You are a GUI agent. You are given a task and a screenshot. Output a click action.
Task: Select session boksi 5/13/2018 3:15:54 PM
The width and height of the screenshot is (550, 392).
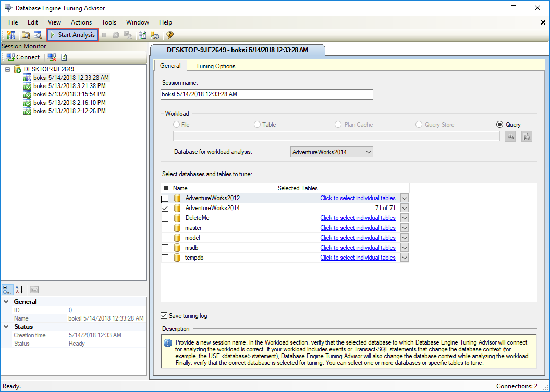click(69, 94)
